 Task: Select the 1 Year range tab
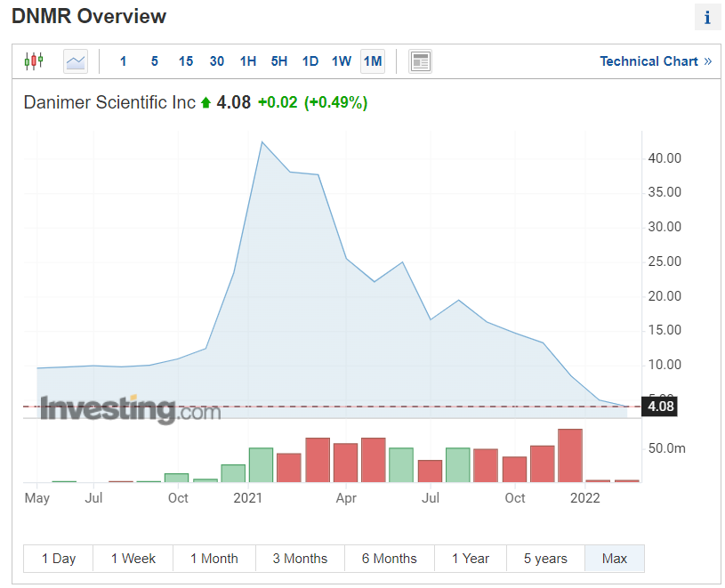coord(471,559)
